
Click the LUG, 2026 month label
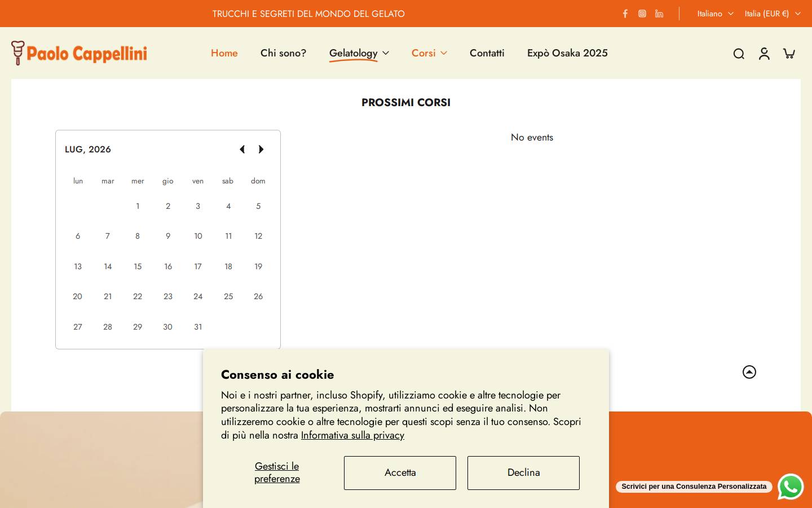pyautogui.click(x=88, y=150)
